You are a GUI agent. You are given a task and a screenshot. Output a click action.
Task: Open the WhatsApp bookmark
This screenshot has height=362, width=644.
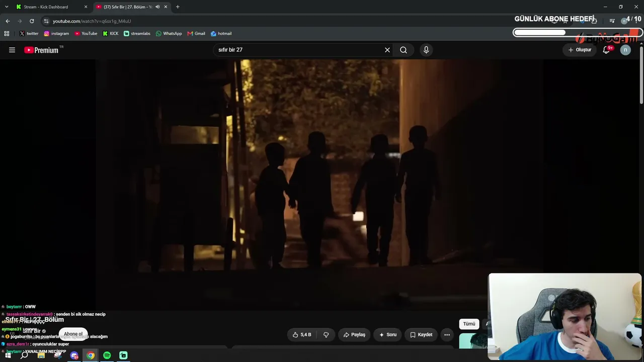[x=169, y=34]
